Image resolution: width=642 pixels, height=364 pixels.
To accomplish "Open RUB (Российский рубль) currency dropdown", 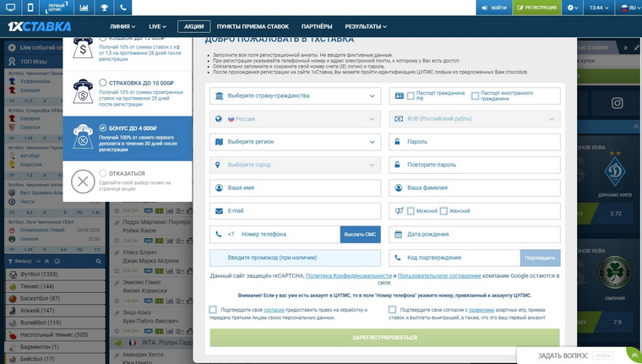I will pyautogui.click(x=475, y=119).
